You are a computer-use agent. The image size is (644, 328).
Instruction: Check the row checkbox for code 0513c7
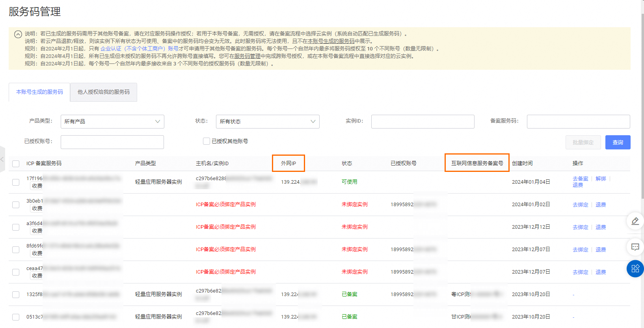[x=16, y=317]
